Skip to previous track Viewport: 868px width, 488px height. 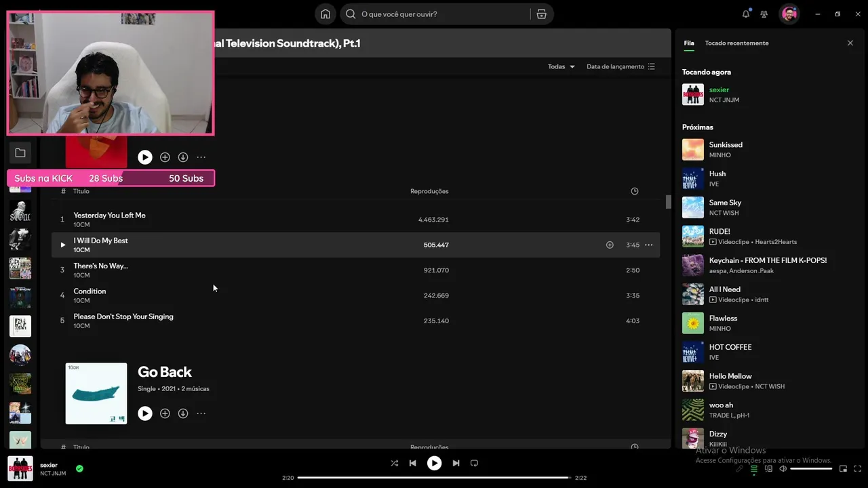[x=412, y=463]
